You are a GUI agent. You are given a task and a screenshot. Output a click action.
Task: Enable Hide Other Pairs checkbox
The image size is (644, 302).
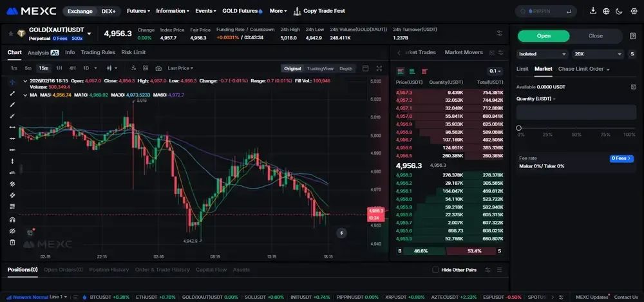coord(435,270)
